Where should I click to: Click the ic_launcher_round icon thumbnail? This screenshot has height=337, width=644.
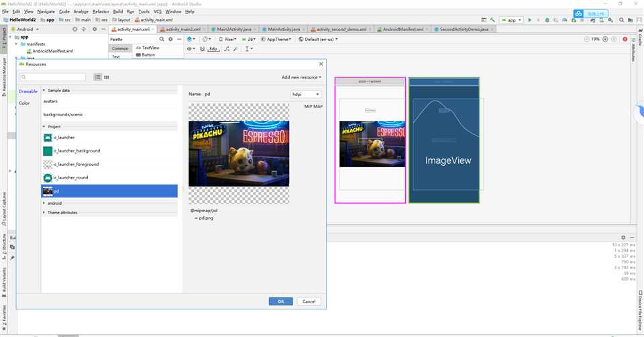point(48,177)
